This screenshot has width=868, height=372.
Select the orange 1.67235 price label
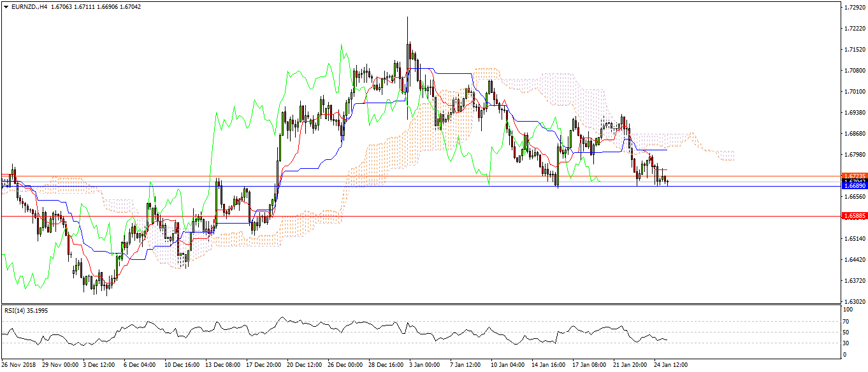(853, 176)
